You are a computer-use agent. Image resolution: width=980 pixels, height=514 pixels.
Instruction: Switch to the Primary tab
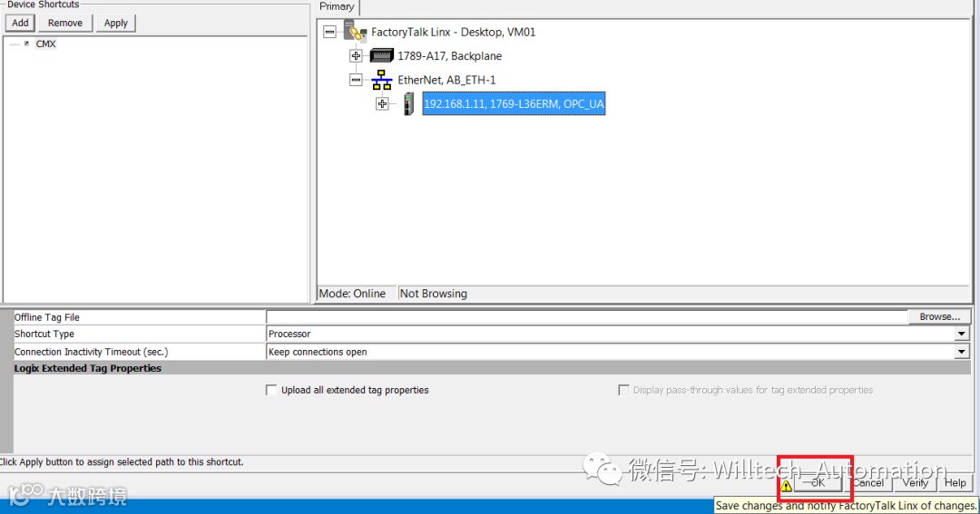(x=337, y=7)
